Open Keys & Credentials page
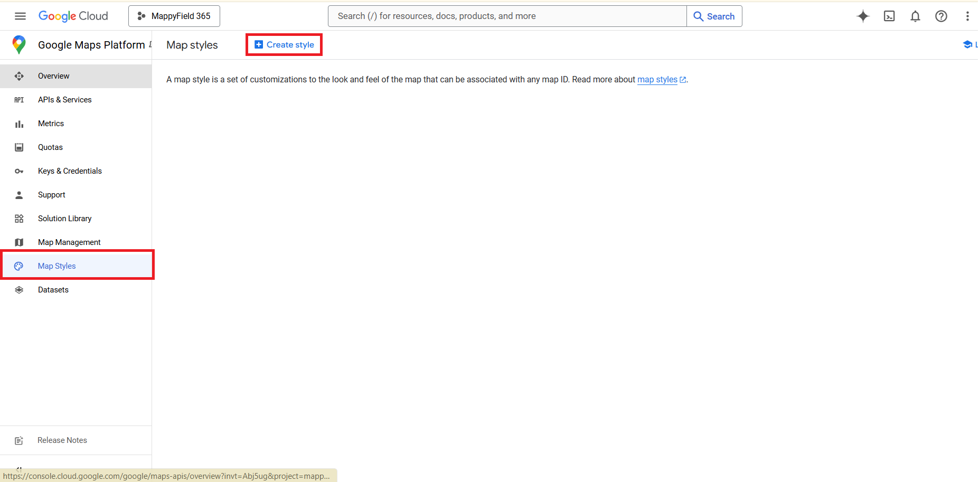 pyautogui.click(x=70, y=171)
